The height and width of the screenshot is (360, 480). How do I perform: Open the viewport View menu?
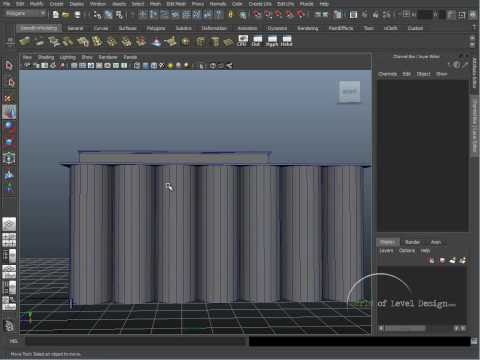coord(27,57)
